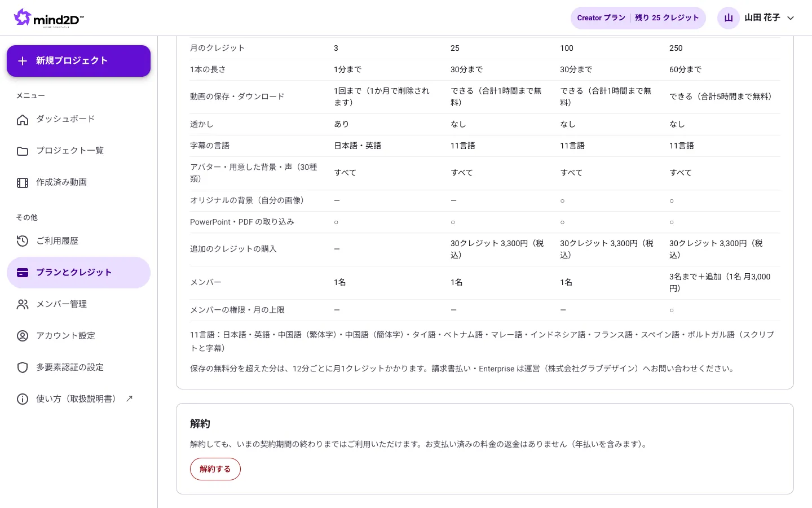This screenshot has height=508, width=812.
Task: Open the アカウント設定 user circle icon
Action: [23, 336]
